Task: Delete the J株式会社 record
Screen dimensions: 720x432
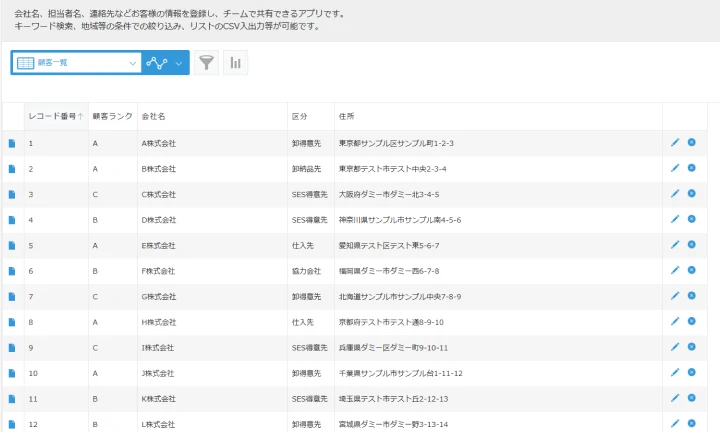Action: [x=692, y=372]
